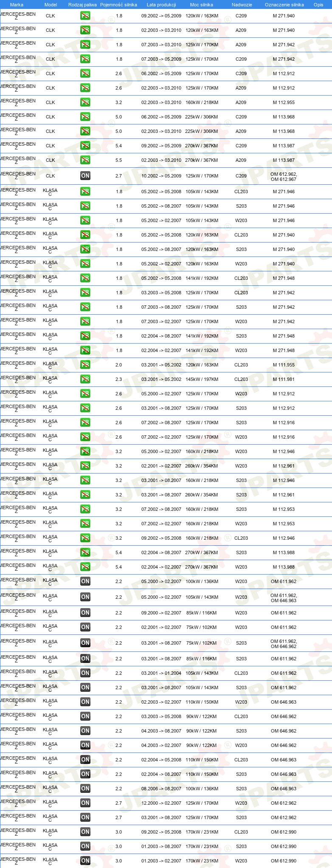This screenshot has height=868, width=332.
Task: Click the PB fuel icon in the CLK C209 M 271.940 row
Action: (85, 16)
